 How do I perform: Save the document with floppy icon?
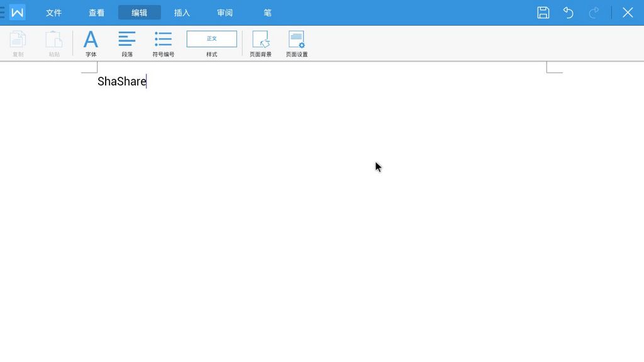pyautogui.click(x=543, y=13)
